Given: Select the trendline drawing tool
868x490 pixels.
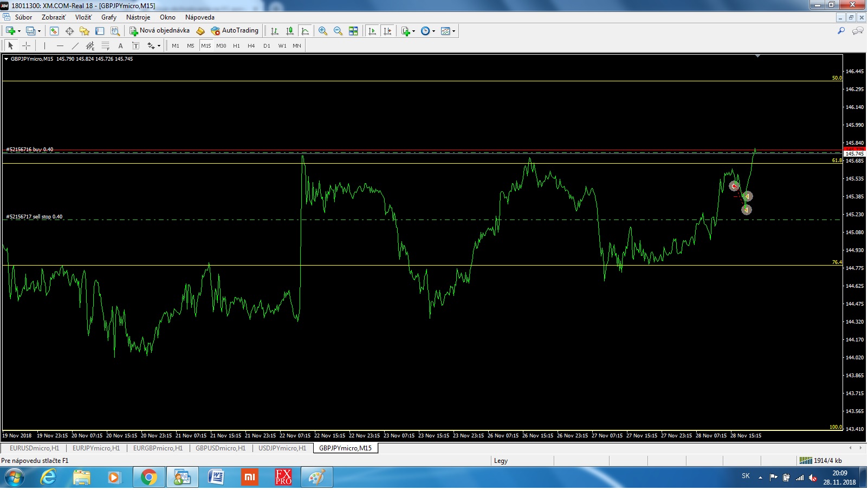Looking at the screenshot, I should tap(75, 46).
